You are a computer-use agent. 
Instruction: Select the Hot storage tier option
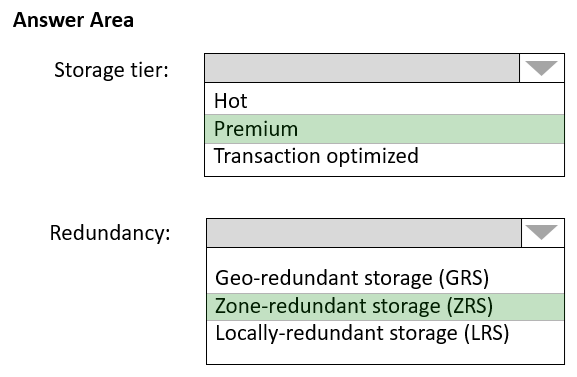coord(385,100)
